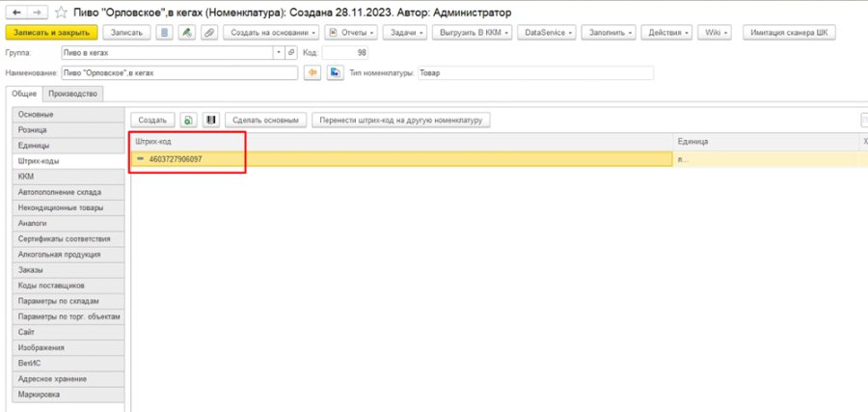Add item to favorites with star icon
868x412 pixels.
coord(61,12)
